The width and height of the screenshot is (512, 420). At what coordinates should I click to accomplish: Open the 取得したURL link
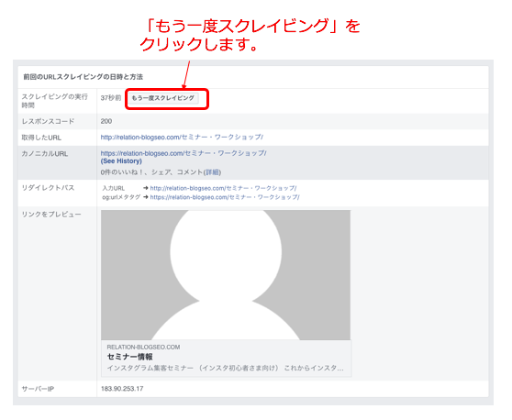coord(182,137)
